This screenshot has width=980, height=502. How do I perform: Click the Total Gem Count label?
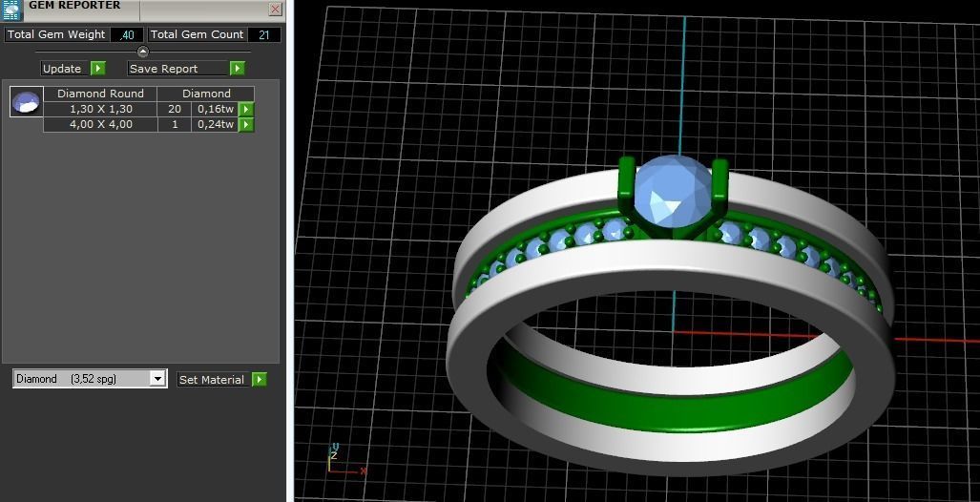(197, 35)
